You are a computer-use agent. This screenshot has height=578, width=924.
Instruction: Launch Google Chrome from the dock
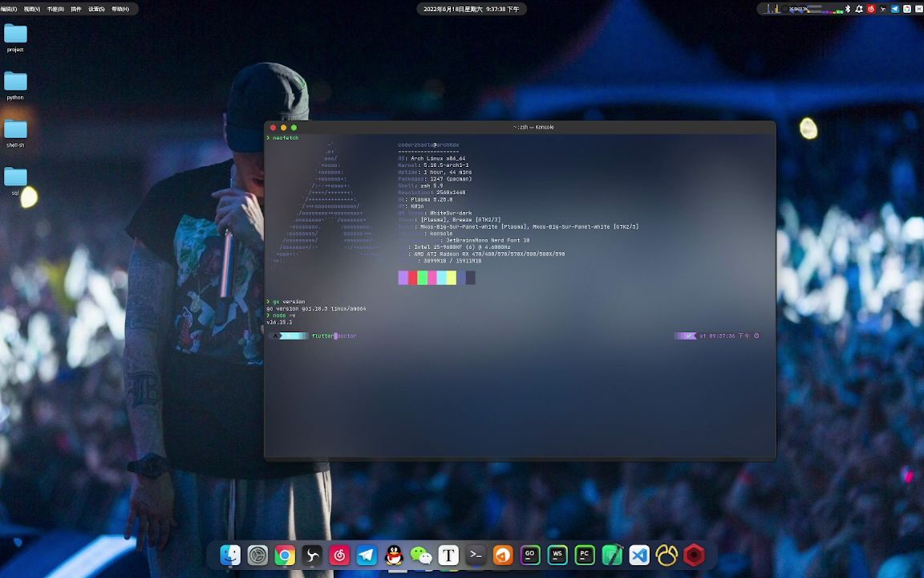coord(285,555)
